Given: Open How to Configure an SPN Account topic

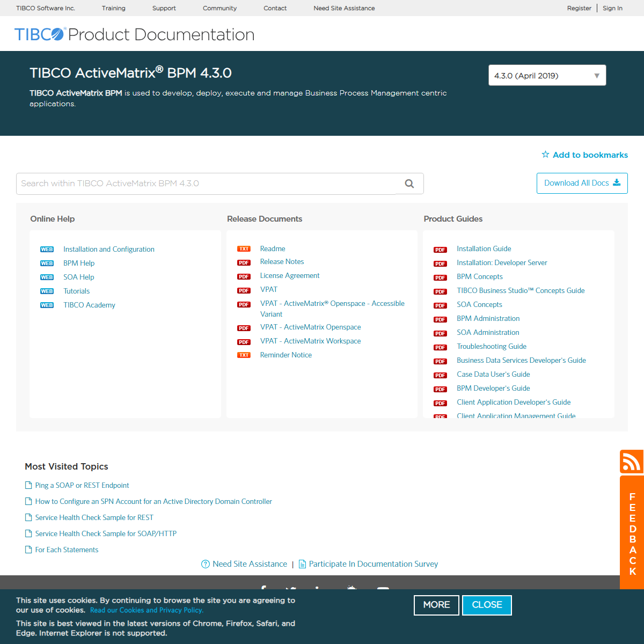Looking at the screenshot, I should 153,501.
